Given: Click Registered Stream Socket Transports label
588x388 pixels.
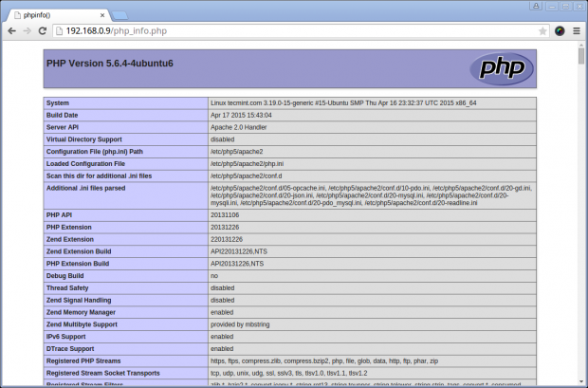Looking at the screenshot, I should point(103,373).
